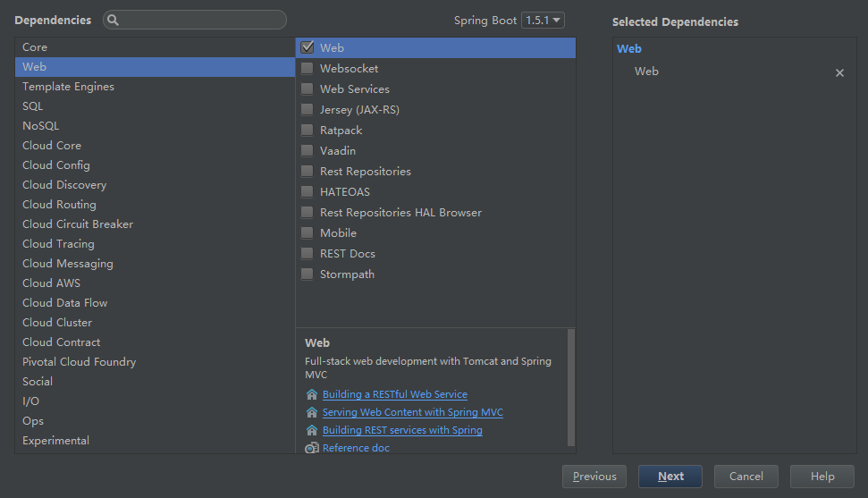Viewport: 868px width, 498px height.
Task: Select the Cloud Data Flow category
Action: click(x=155, y=302)
